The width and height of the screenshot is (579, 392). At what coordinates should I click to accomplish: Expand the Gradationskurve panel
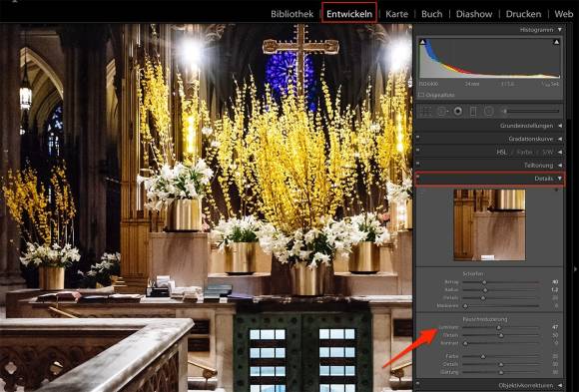click(x=560, y=139)
